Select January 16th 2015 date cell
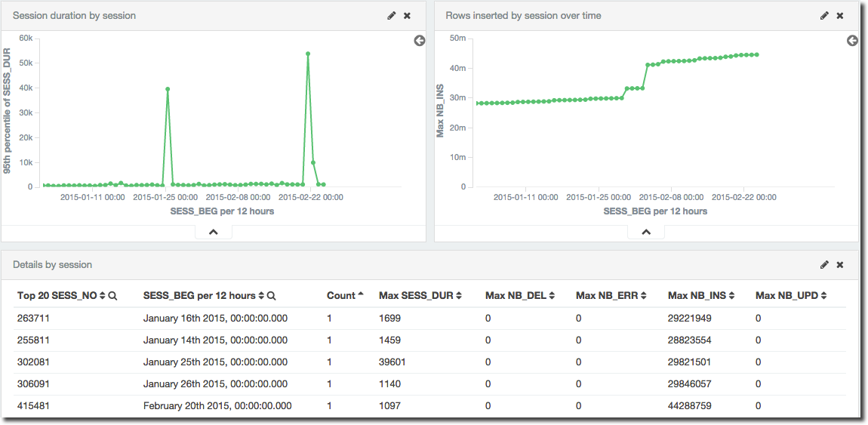Screen dimensions: 868x425 [x=215, y=318]
